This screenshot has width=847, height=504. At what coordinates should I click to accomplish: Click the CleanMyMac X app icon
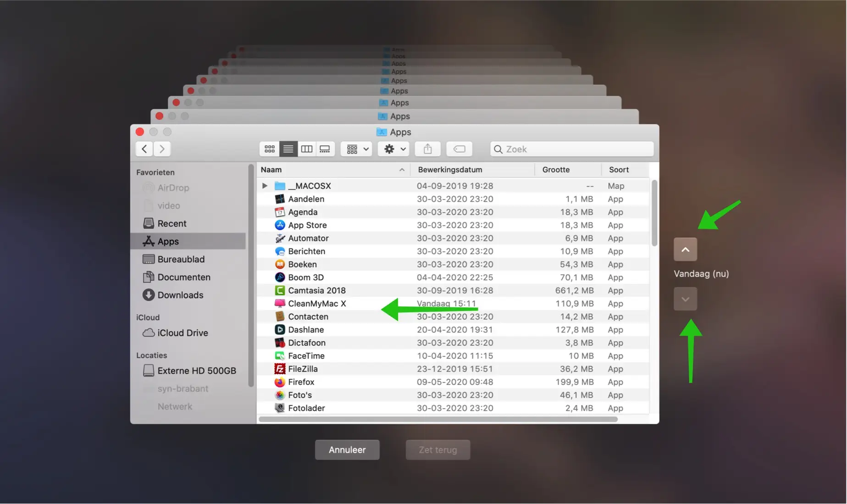point(280,304)
